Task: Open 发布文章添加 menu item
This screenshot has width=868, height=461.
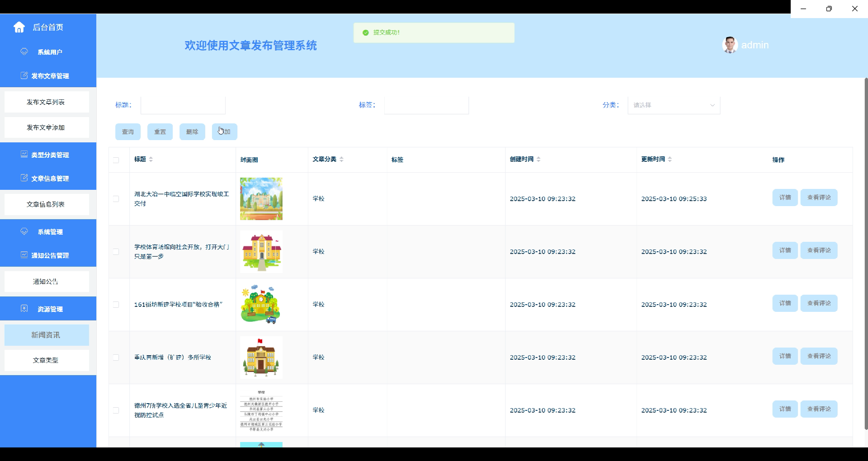Action: pos(47,127)
